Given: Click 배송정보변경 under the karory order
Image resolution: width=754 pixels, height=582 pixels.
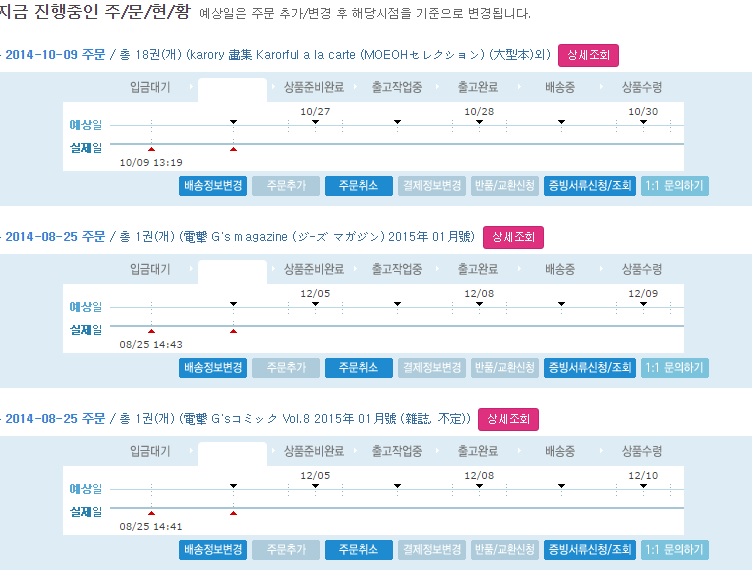Looking at the screenshot, I should click(213, 186).
